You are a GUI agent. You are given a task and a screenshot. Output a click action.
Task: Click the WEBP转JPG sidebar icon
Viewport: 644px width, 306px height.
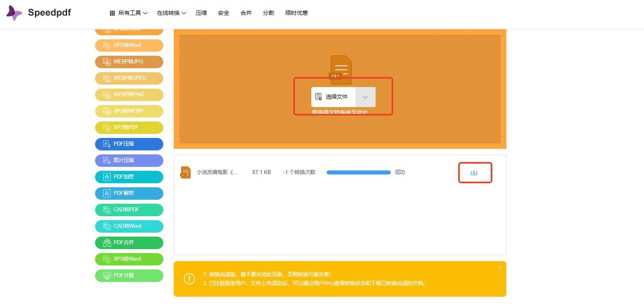(107, 62)
